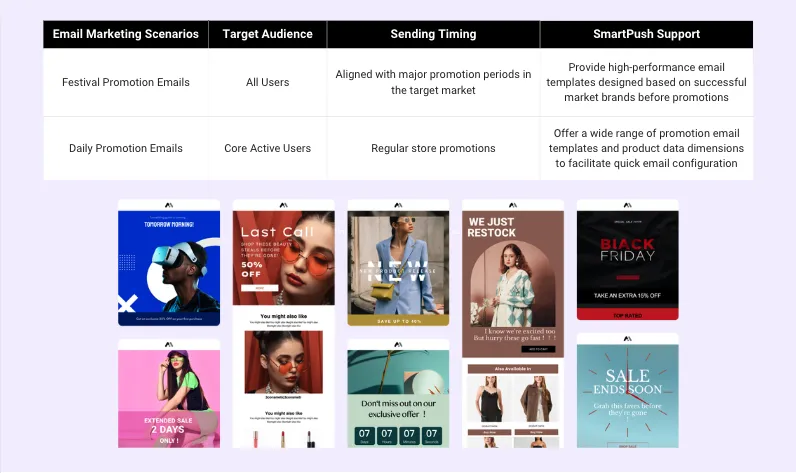Click the 'Regular store promotions' cell
The width and height of the screenshot is (796, 473).
433,148
